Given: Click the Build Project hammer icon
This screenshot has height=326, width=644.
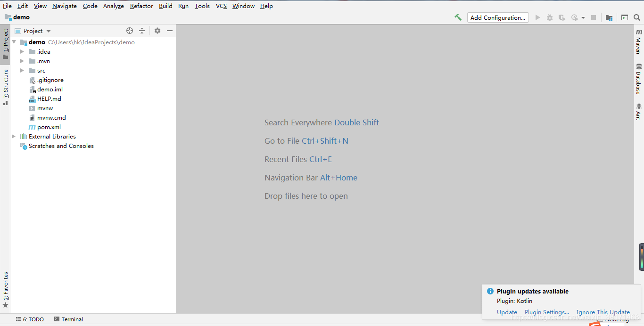Looking at the screenshot, I should (x=458, y=17).
